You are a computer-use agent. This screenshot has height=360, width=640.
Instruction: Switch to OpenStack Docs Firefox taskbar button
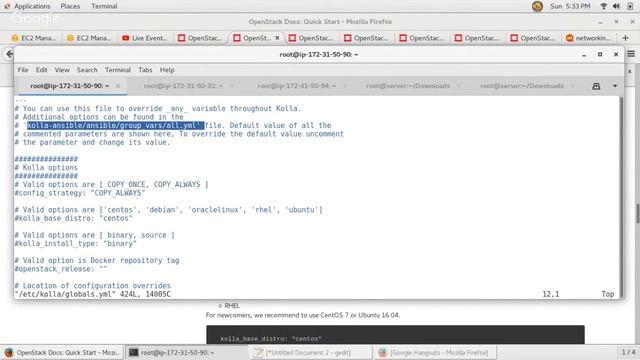click(62, 352)
